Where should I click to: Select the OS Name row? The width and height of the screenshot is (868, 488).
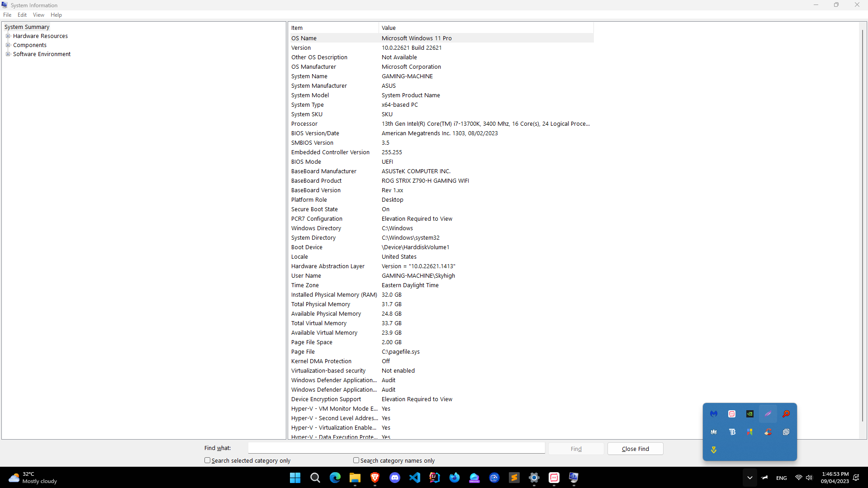pyautogui.click(x=441, y=38)
